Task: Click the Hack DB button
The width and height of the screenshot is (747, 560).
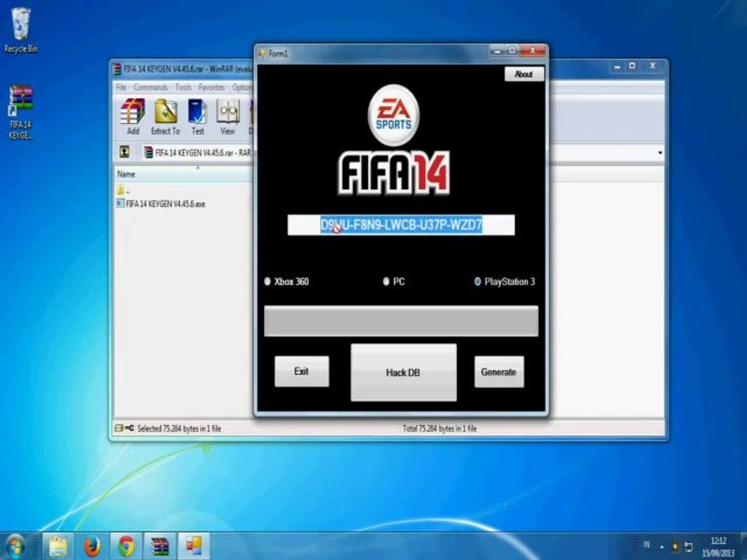Action: (404, 373)
